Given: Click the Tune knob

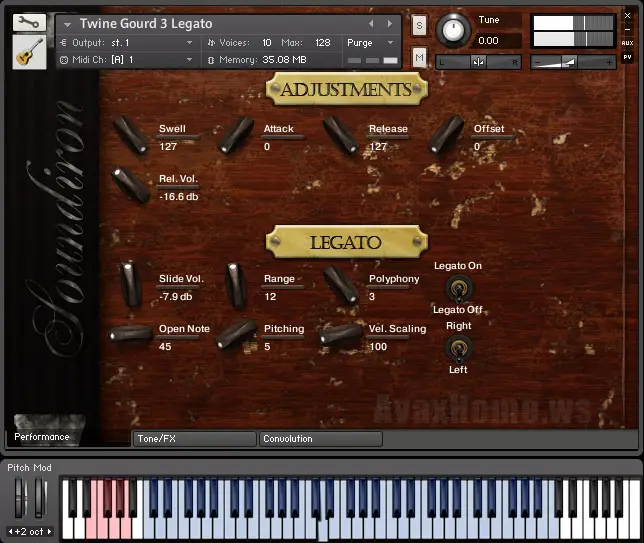Looking at the screenshot, I should 453,30.
